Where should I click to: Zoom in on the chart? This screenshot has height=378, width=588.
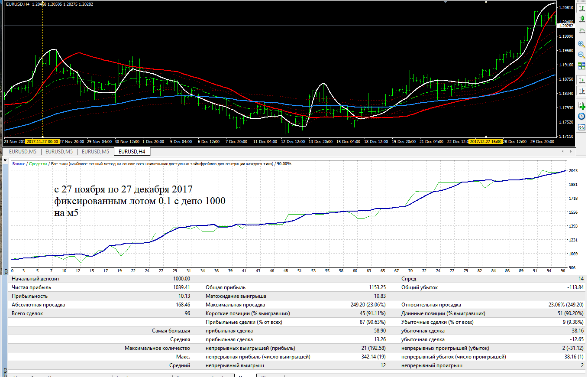582,44
